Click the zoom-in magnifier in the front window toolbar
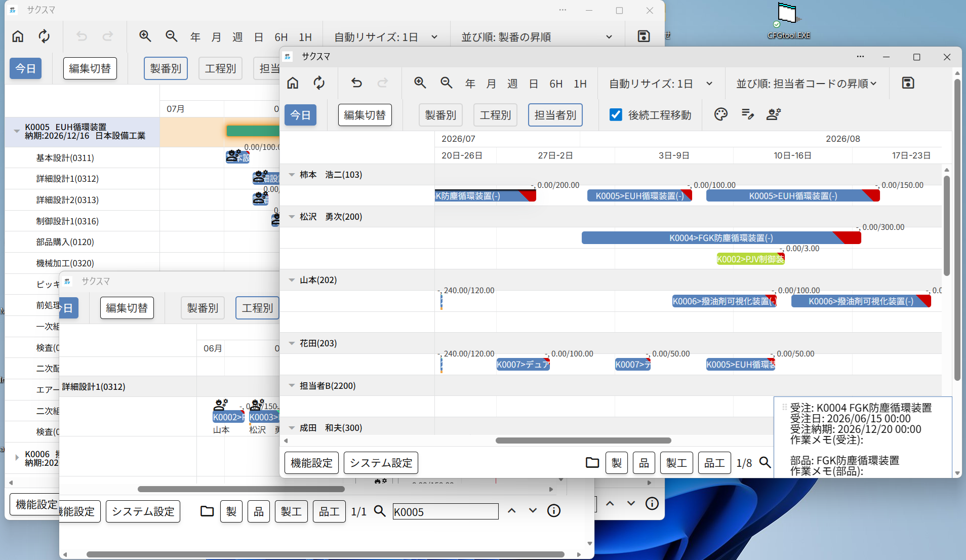The image size is (966, 560). tap(420, 83)
